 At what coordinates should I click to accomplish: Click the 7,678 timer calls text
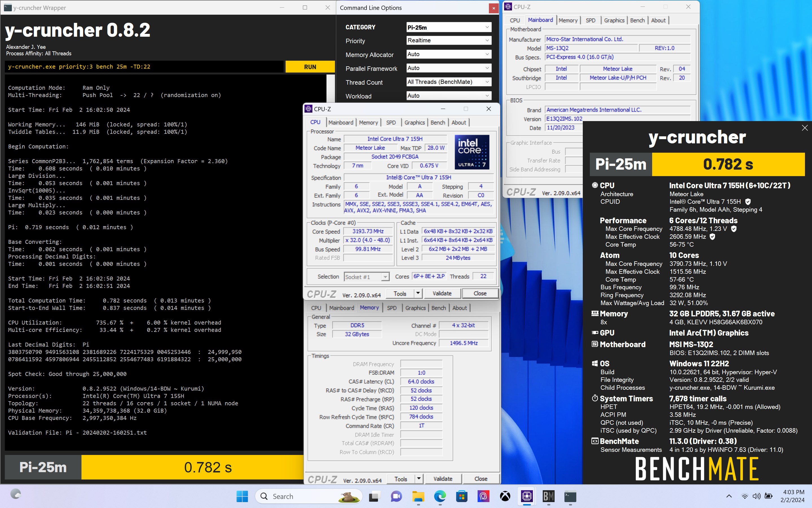[x=698, y=399]
